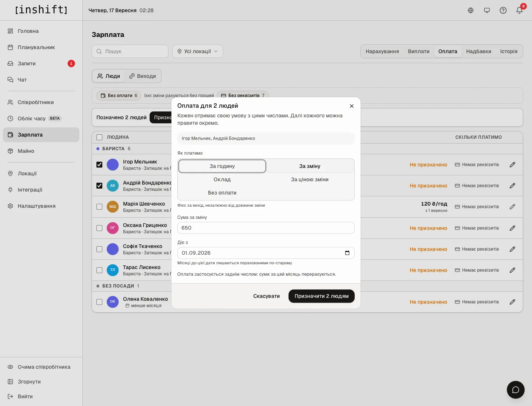This screenshot has width=532, height=406.
Task: Edit pay for Тарас Лисенко pencil icon
Action: point(512,270)
